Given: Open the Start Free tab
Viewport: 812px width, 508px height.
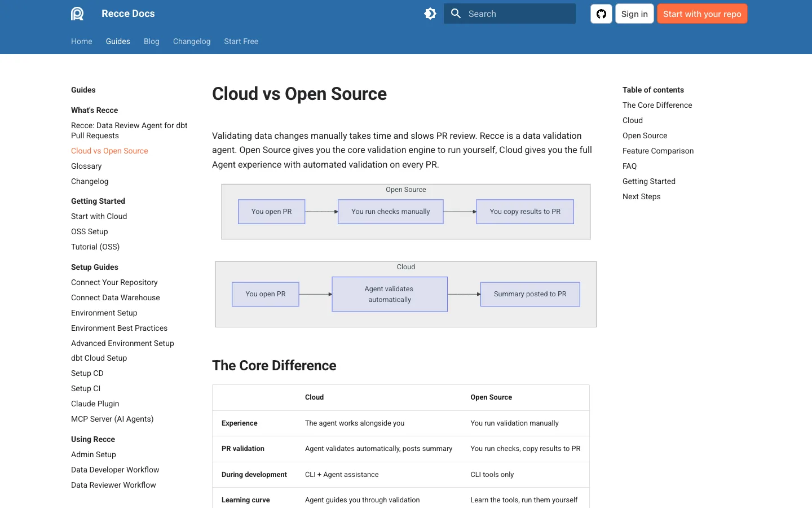Looking at the screenshot, I should pyautogui.click(x=241, y=41).
